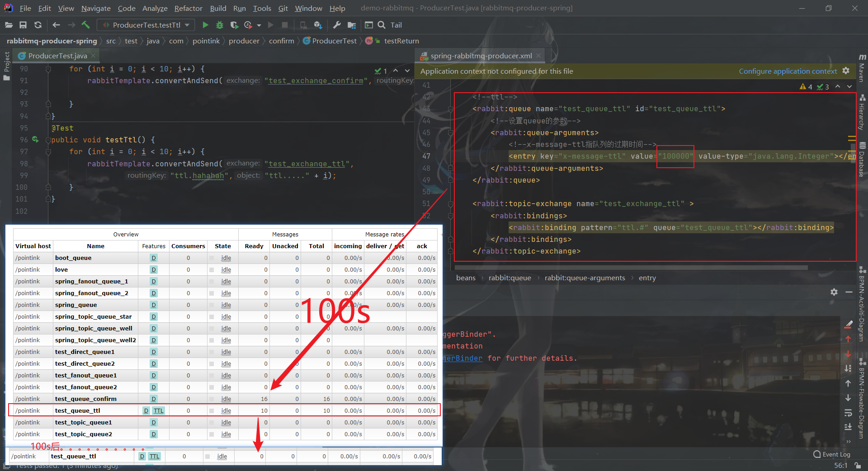Open the Refactor menu
The width and height of the screenshot is (868, 471).
pyautogui.click(x=189, y=8)
